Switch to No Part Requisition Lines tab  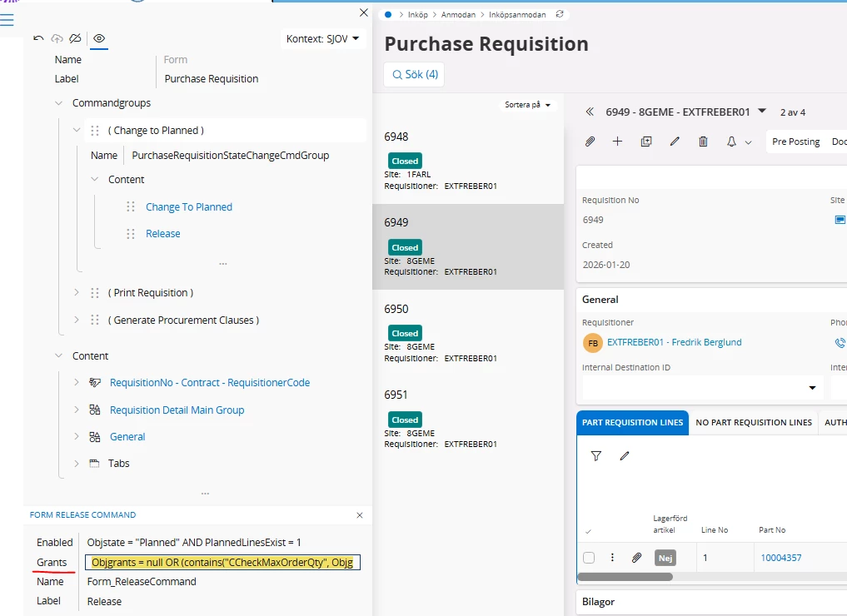[754, 422]
